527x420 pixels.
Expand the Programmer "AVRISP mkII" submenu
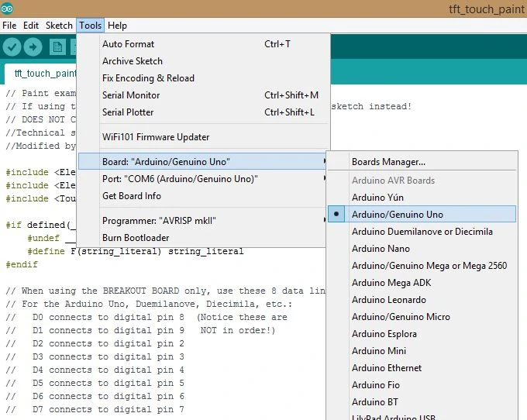(x=201, y=221)
